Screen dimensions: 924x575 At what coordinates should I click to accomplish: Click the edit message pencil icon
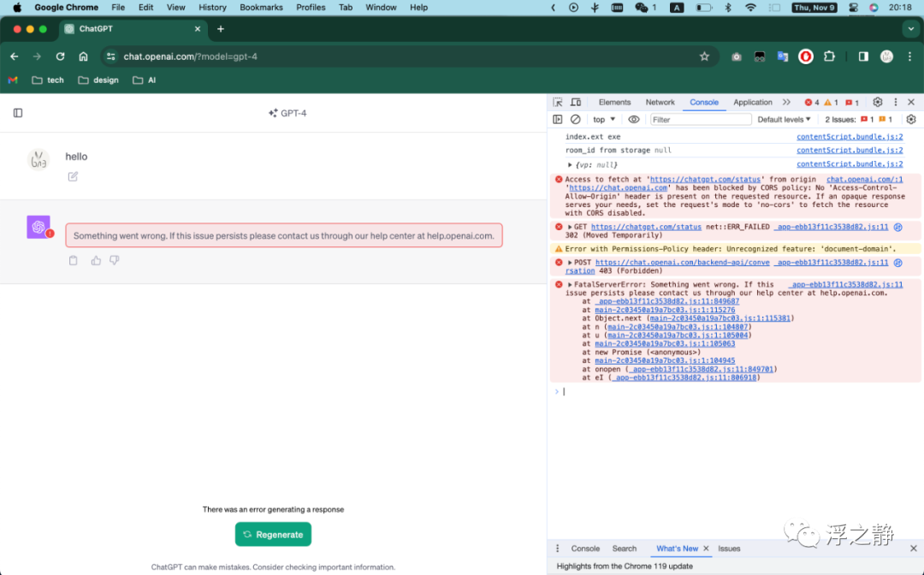click(73, 176)
